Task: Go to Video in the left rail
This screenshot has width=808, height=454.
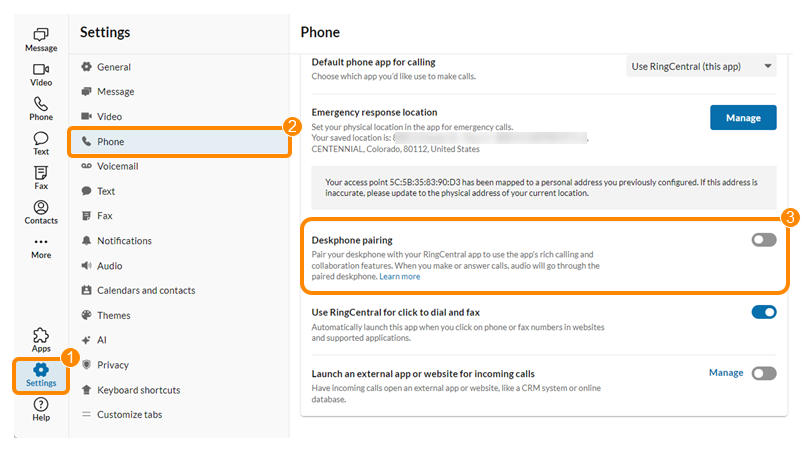Action: pos(41,74)
